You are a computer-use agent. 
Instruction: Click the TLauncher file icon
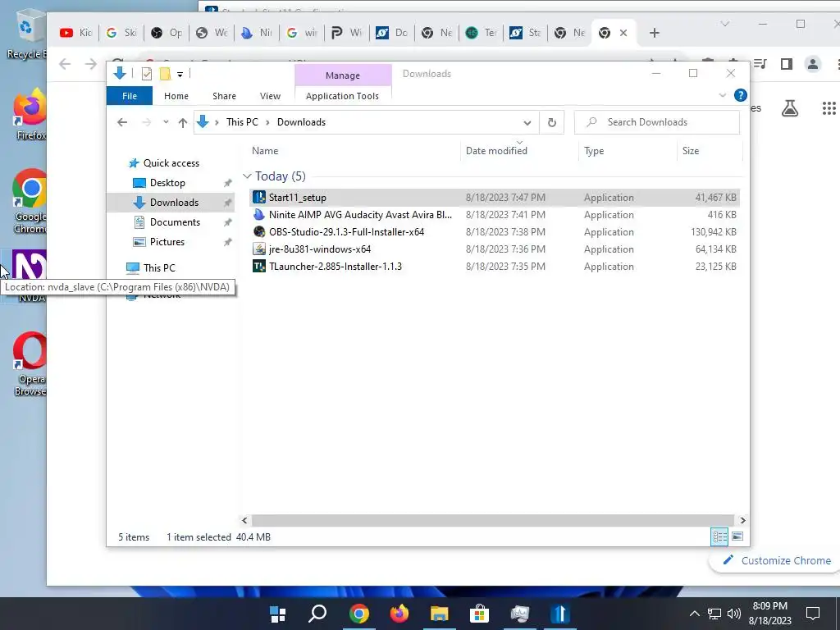click(x=259, y=267)
